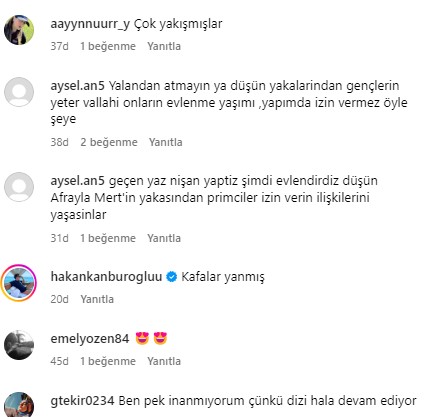The width and height of the screenshot is (428, 417).
Task: Click the blue verified badge icon
Action: pos(172,277)
